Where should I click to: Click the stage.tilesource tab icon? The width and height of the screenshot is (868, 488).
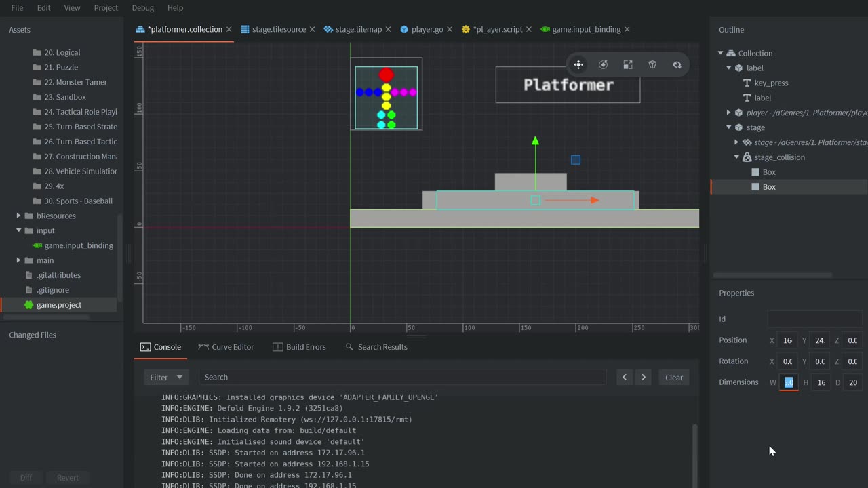(x=245, y=29)
